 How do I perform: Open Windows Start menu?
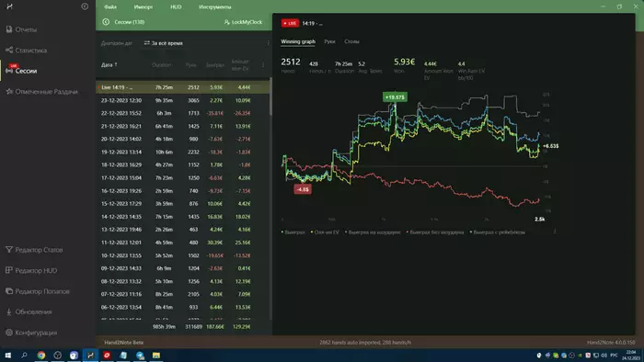pos(7,356)
